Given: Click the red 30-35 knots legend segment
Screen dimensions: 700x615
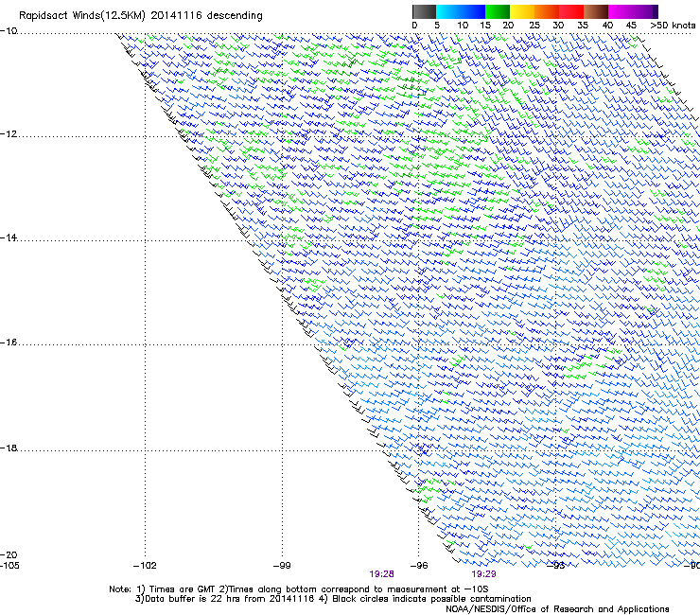Looking at the screenshot, I should pyautogui.click(x=571, y=11).
